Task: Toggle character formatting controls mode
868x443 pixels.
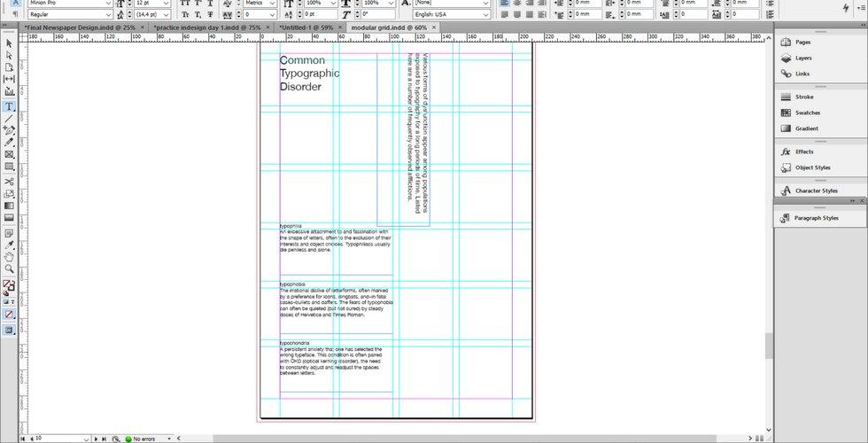Action: pyautogui.click(x=16, y=3)
